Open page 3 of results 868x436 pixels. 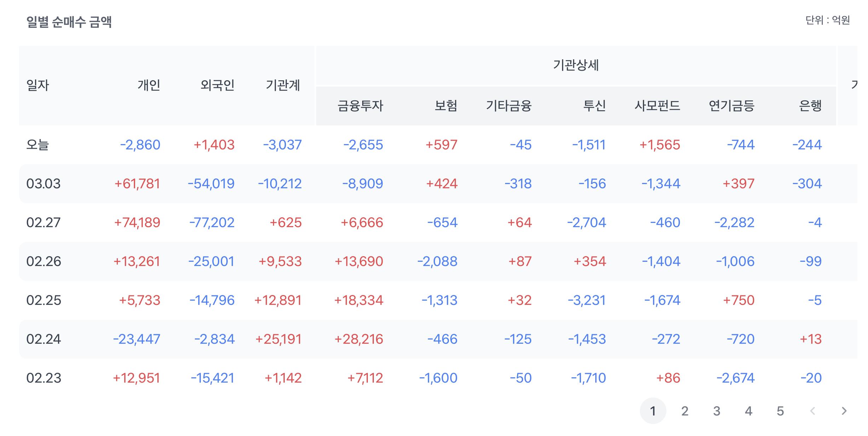coord(716,411)
